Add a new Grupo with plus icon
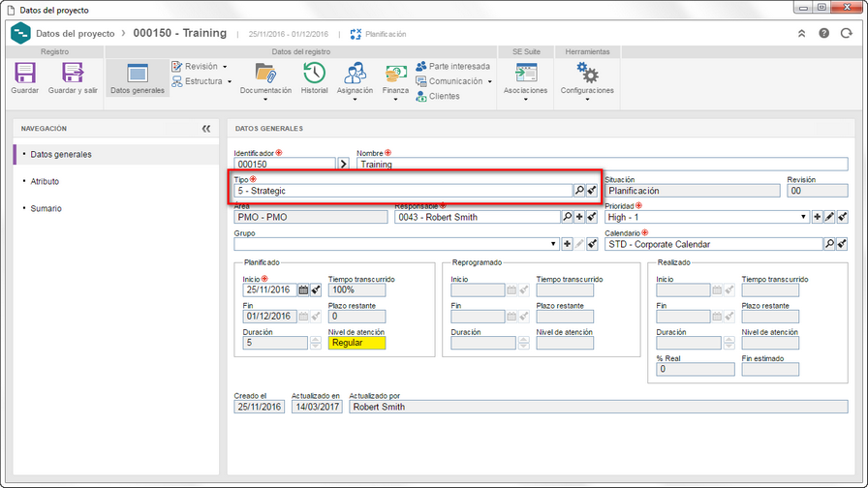868x488 pixels. (x=567, y=244)
